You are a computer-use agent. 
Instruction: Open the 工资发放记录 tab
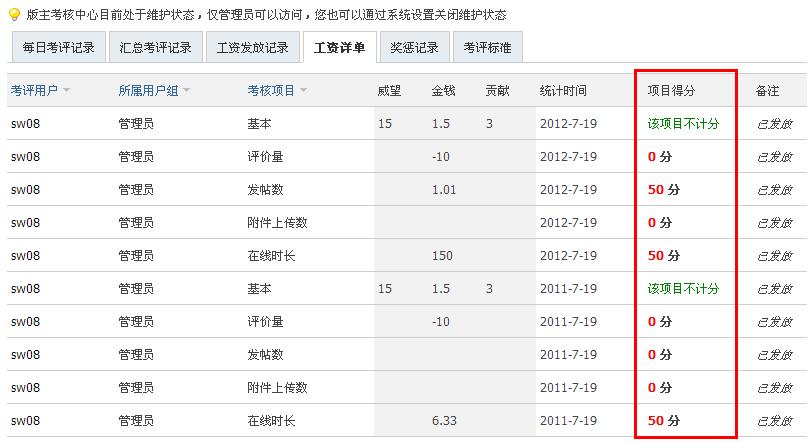coord(252,47)
